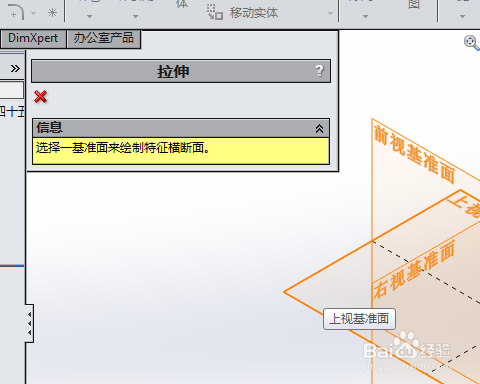Click the 信息 section header
The height and width of the screenshot is (384, 480).
click(x=181, y=128)
